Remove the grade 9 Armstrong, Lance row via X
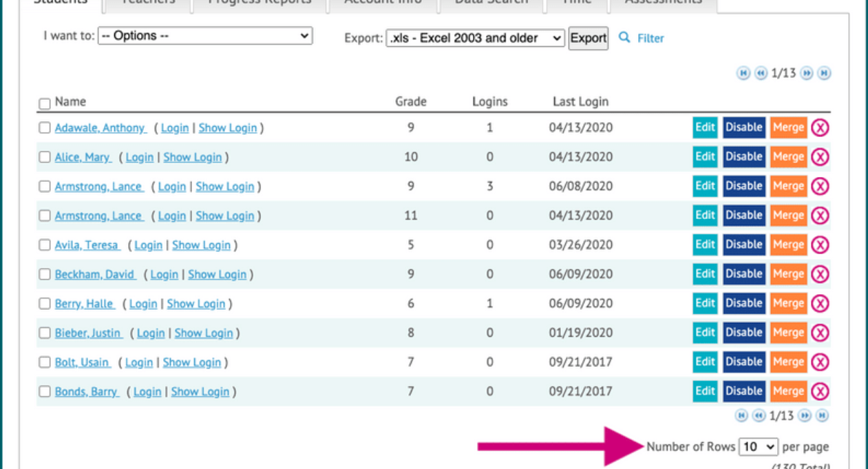The height and width of the screenshot is (469, 868). coord(820,186)
